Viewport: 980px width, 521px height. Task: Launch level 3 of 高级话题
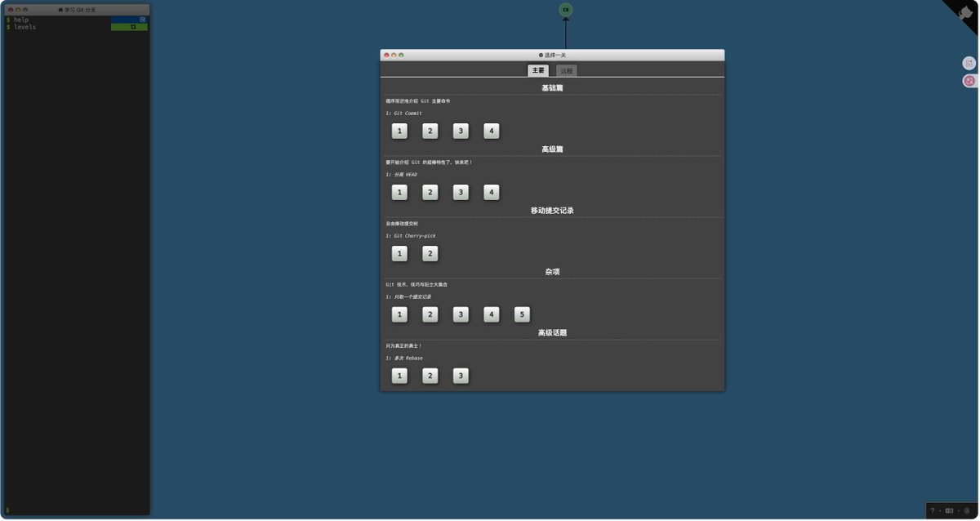point(461,376)
